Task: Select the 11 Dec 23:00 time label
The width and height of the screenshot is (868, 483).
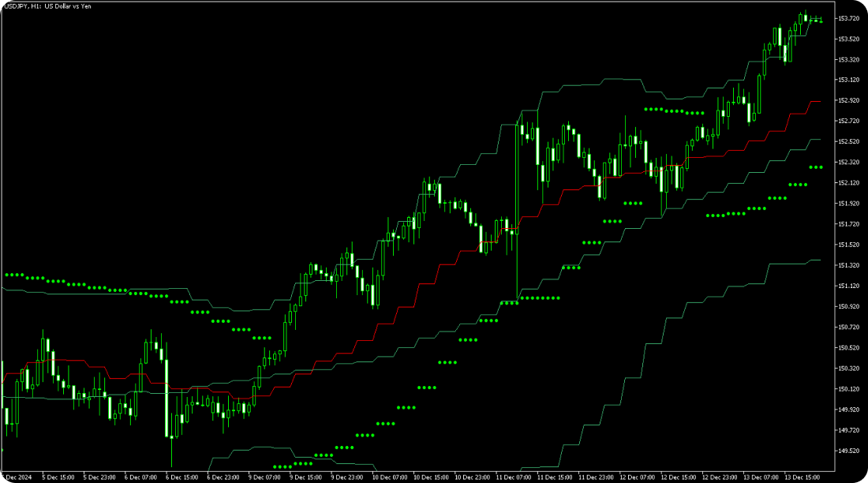Action: click(x=597, y=477)
